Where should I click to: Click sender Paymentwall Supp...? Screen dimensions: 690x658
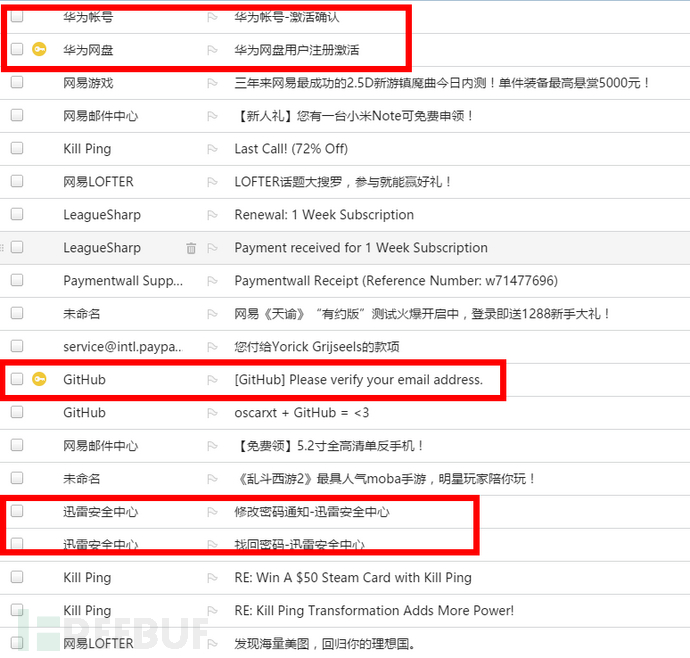click(123, 281)
